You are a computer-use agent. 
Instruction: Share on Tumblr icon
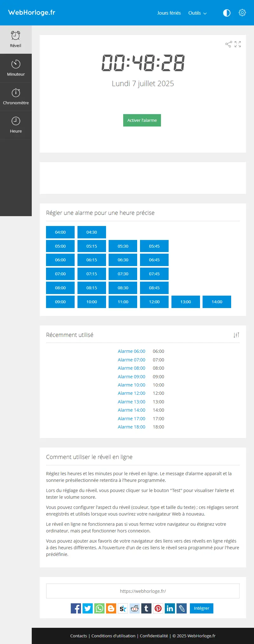(x=146, y=608)
